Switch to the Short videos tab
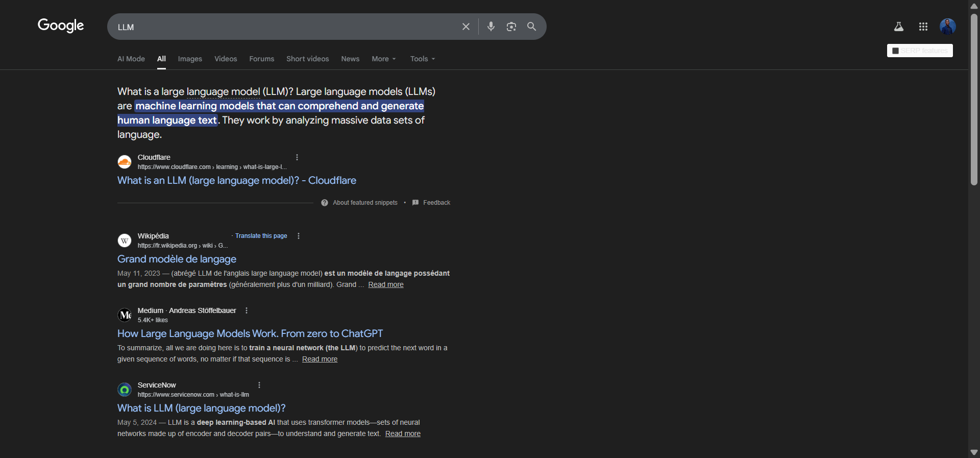This screenshot has height=458, width=980. [x=308, y=59]
